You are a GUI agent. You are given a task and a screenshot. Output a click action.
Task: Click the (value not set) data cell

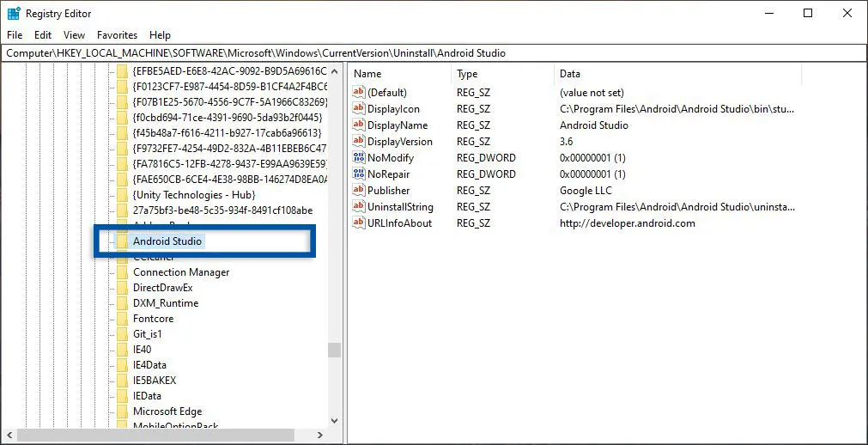[592, 93]
